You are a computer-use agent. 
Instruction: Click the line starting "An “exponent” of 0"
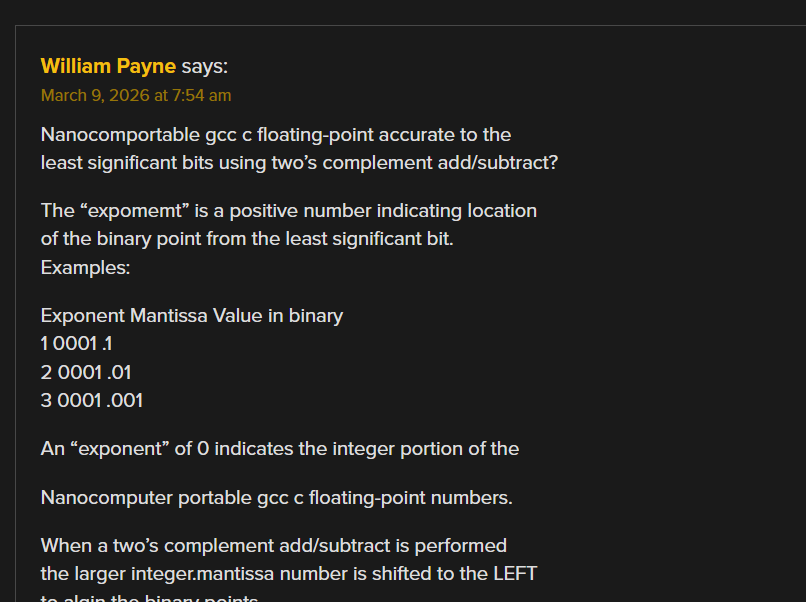click(280, 449)
